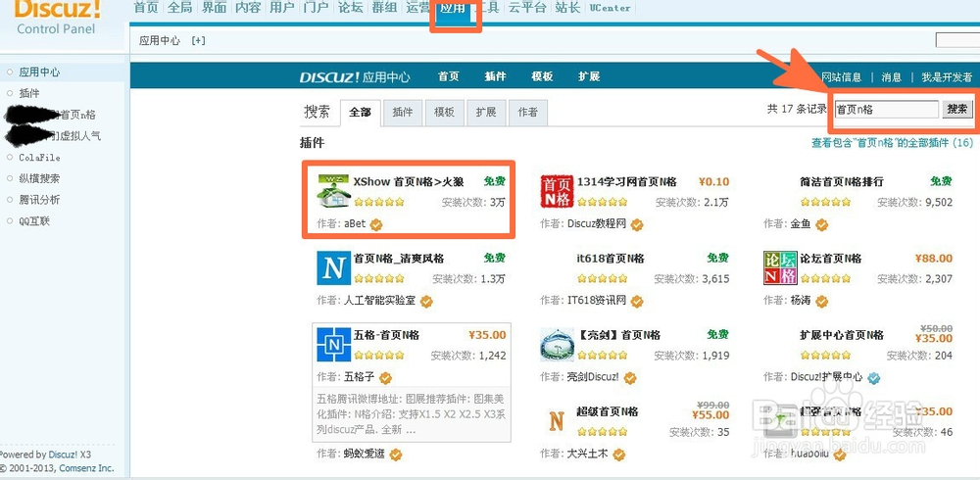Click the star rating of 简洁首页N格排行
The width and height of the screenshot is (980, 480).
click(x=825, y=202)
